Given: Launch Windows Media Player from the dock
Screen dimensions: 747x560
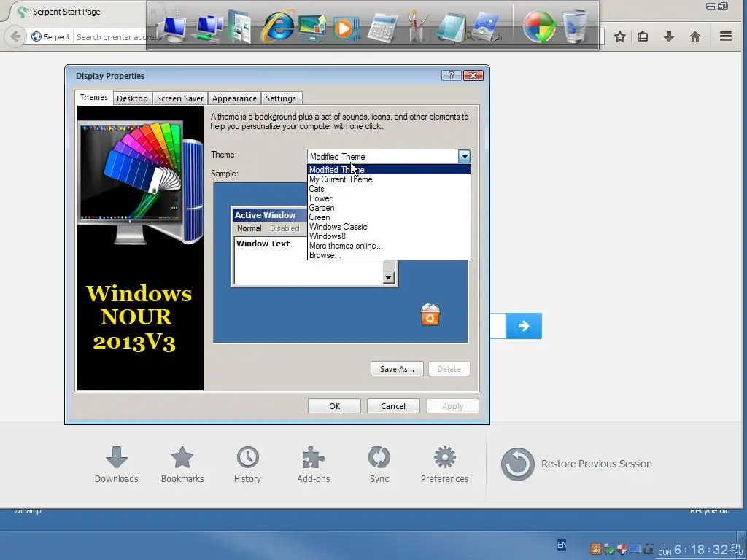Looking at the screenshot, I should [345, 28].
